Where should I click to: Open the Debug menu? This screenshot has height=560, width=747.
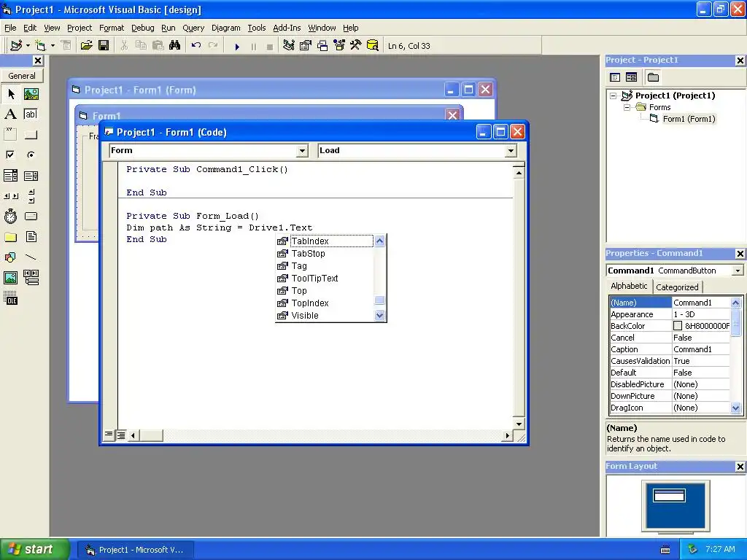[x=142, y=28]
